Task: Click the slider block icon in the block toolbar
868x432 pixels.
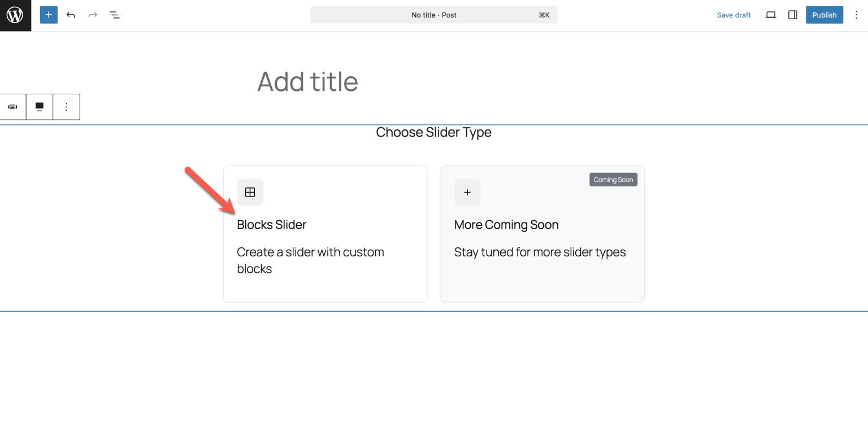Action: coord(12,107)
